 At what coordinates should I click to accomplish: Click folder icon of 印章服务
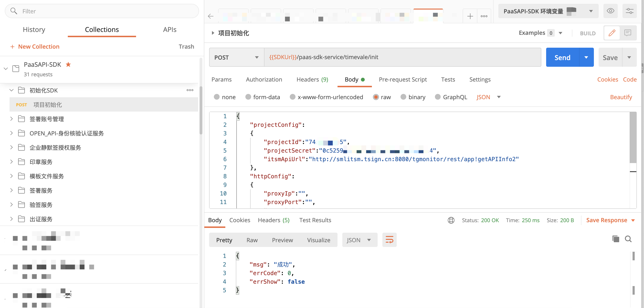pos(21,162)
